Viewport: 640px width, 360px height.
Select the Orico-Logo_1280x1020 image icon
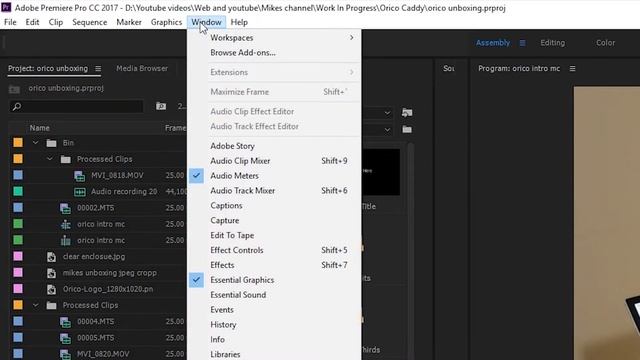(51, 289)
